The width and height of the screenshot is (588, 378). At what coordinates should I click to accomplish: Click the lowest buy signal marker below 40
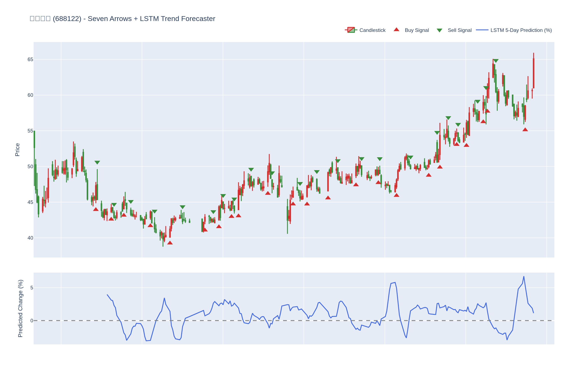click(170, 243)
